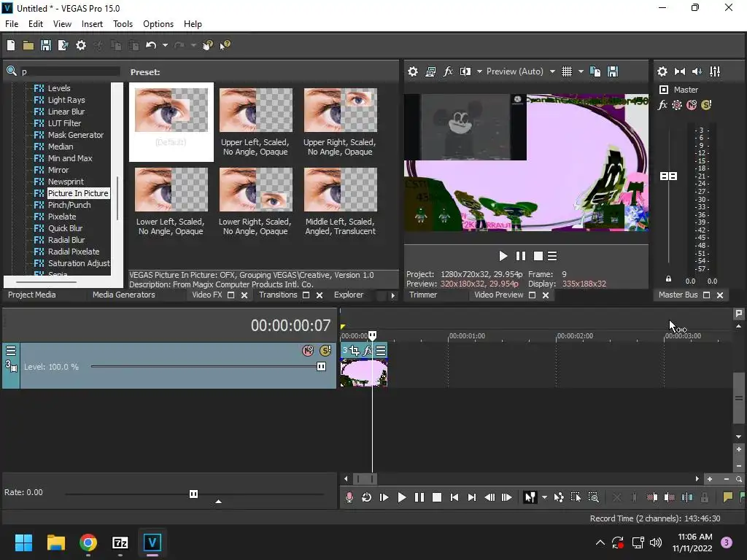Viewport: 747px width, 560px height.
Task: Expand edit tool selection dropdown
Action: pyautogui.click(x=544, y=497)
